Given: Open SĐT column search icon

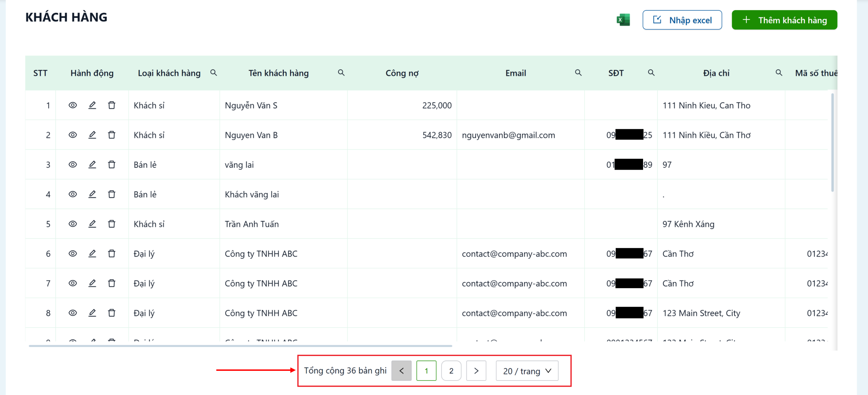Looking at the screenshot, I should pyautogui.click(x=651, y=73).
